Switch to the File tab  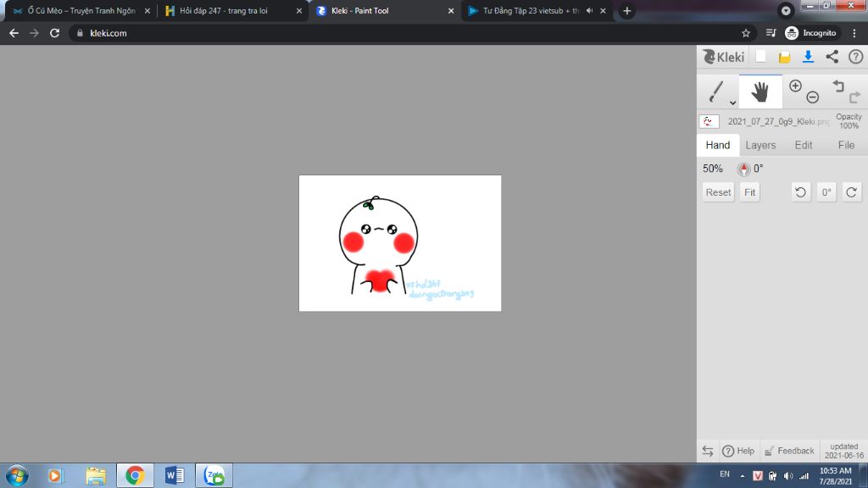pyautogui.click(x=846, y=145)
